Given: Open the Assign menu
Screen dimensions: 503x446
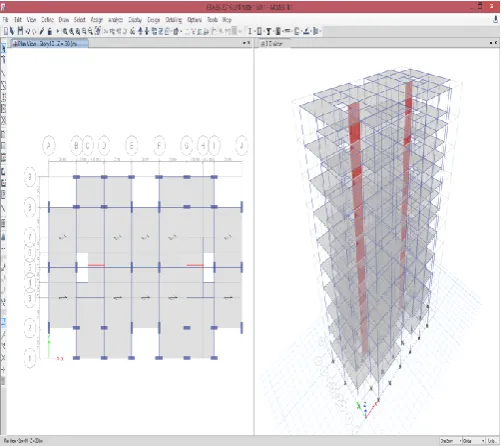Looking at the screenshot, I should 97,20.
